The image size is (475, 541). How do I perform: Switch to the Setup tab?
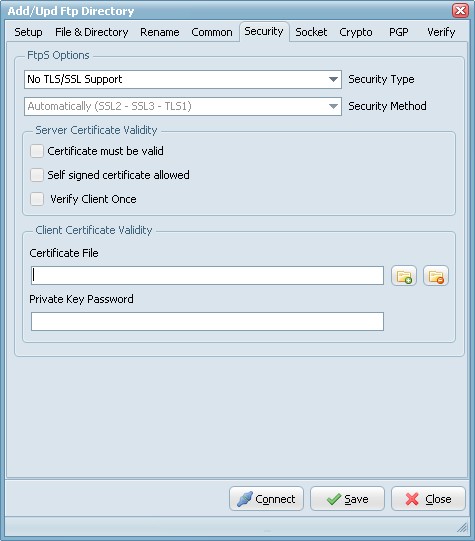[28, 32]
